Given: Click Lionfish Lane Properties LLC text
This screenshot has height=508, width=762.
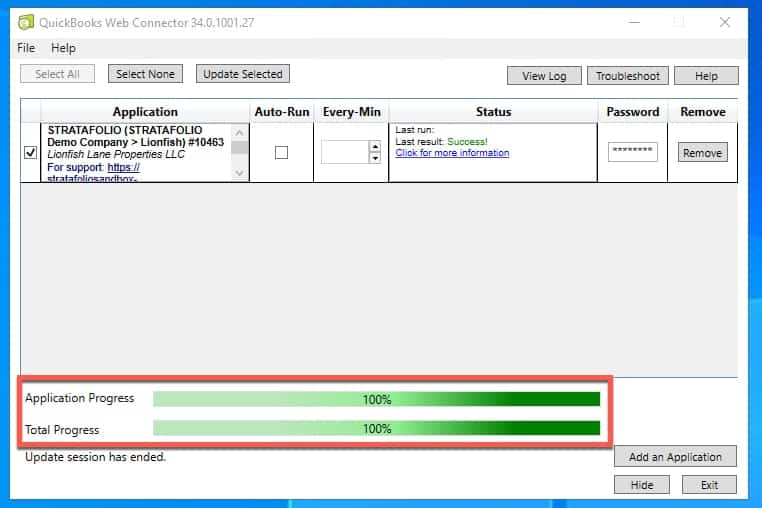Looking at the screenshot, I should pyautogui.click(x=116, y=154).
